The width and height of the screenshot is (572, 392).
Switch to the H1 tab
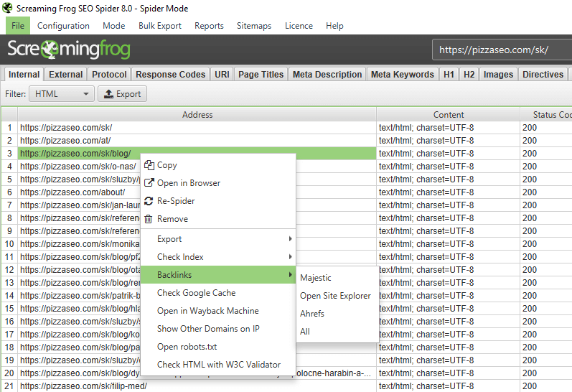(x=449, y=75)
